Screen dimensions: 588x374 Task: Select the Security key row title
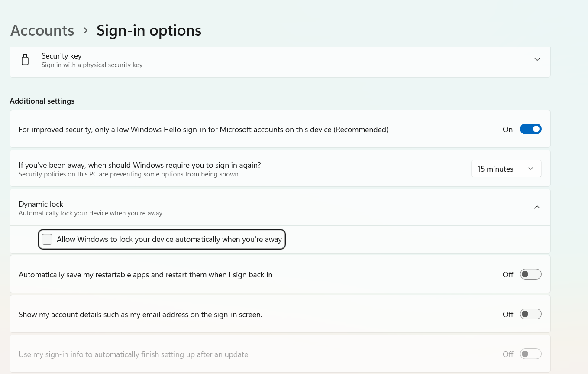tap(61, 56)
